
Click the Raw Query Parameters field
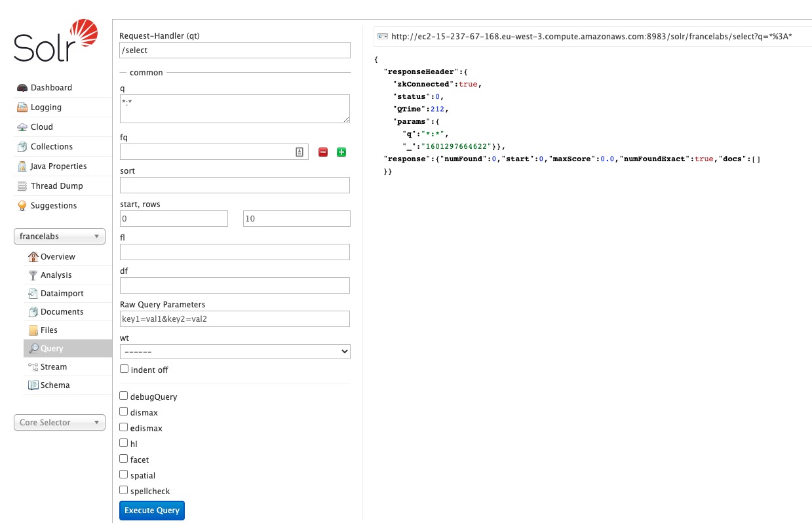pos(235,319)
